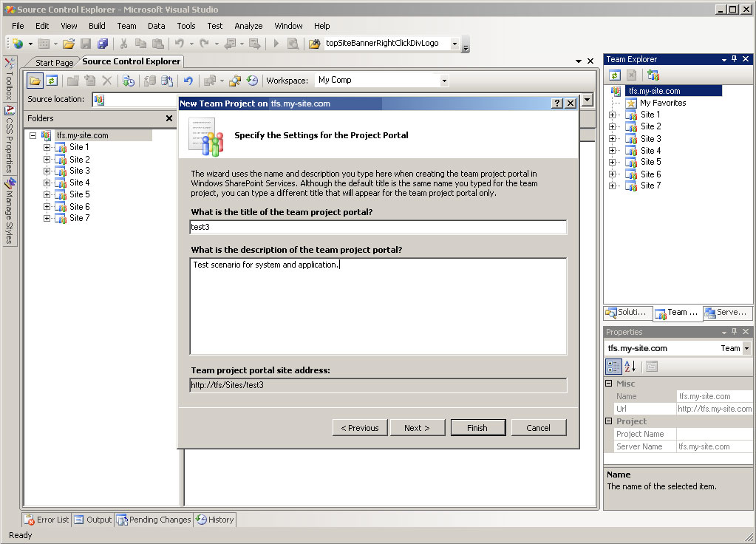Close the Folders pane with X
Screen dimensions: 756x544
169,118
